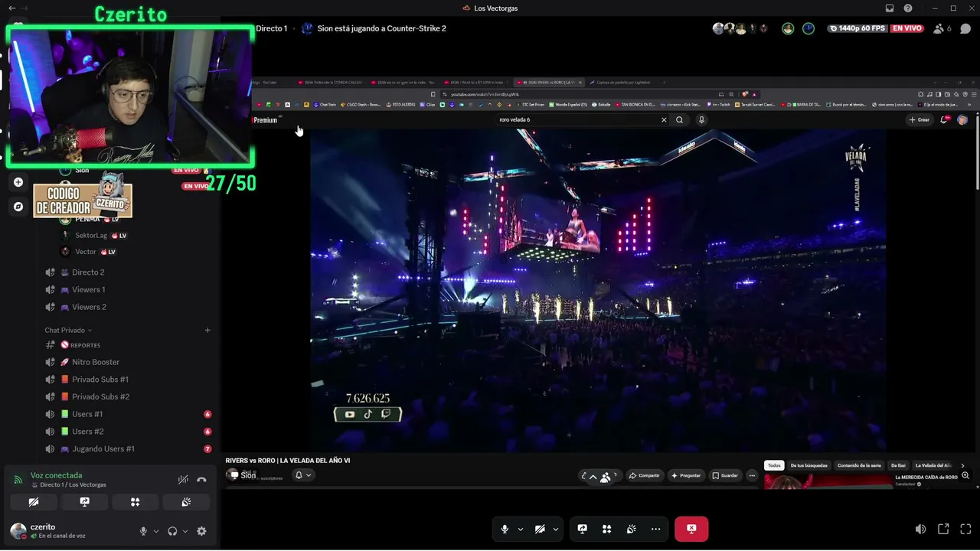Deafen audio with headphones icon
Image resolution: width=980 pixels, height=551 pixels.
pyautogui.click(x=172, y=531)
